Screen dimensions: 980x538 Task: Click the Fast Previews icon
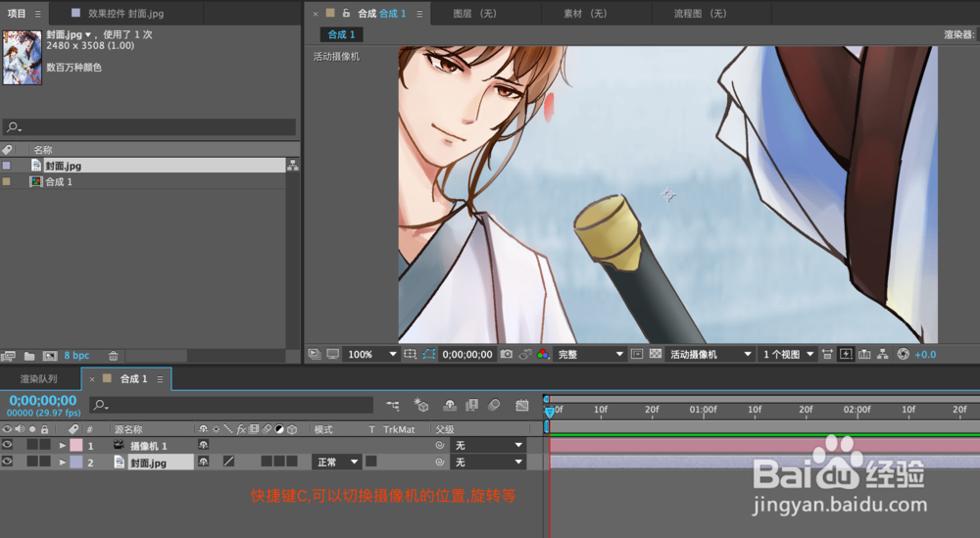(x=846, y=355)
